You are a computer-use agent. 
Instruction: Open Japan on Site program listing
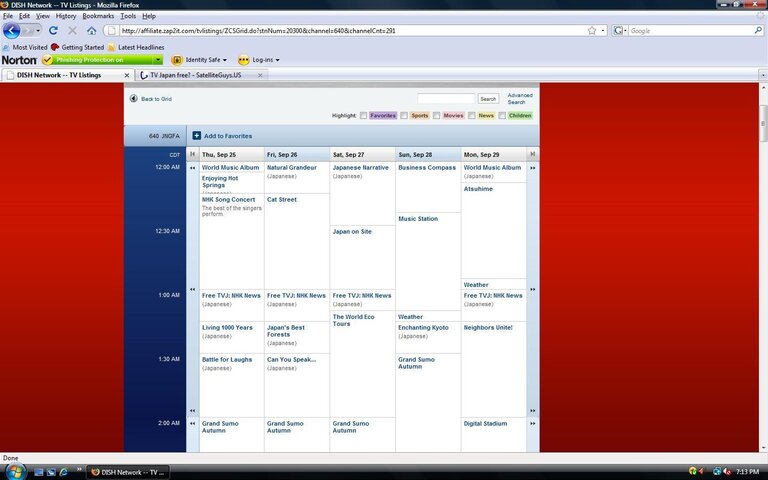tap(352, 231)
